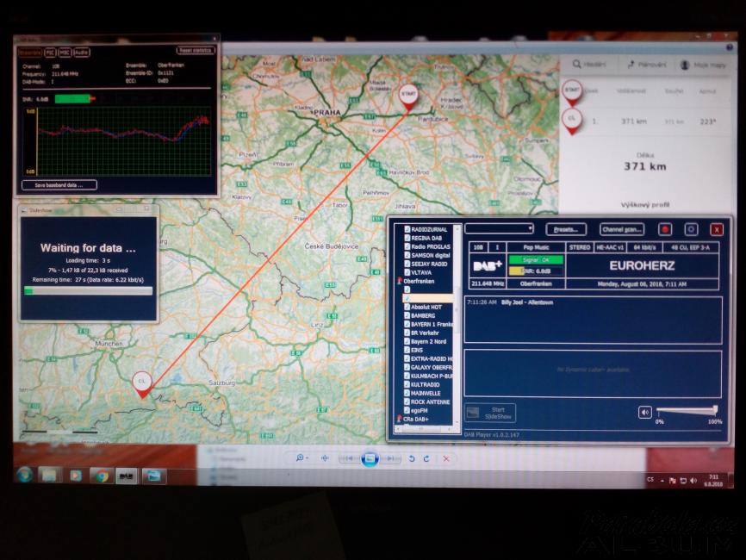Image resolution: width=746 pixels, height=560 pixels.
Task: Open the Plánování route planning tab
Action: pyautogui.click(x=647, y=65)
